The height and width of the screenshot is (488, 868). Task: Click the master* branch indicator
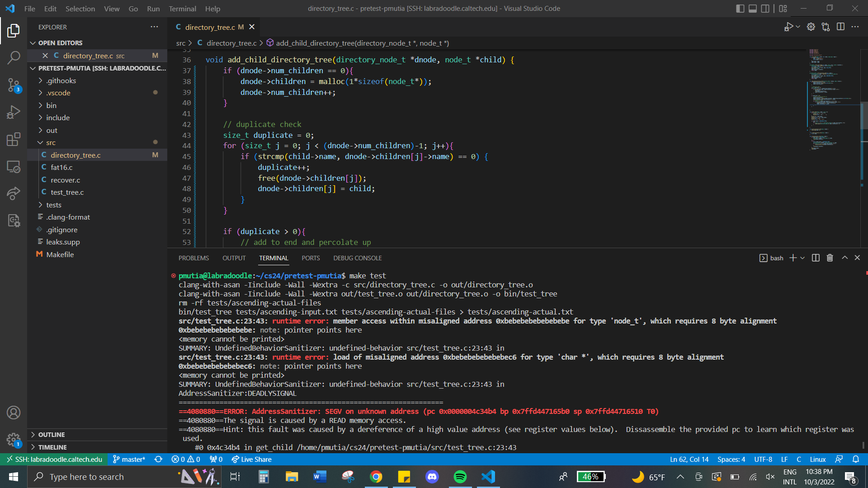click(129, 459)
